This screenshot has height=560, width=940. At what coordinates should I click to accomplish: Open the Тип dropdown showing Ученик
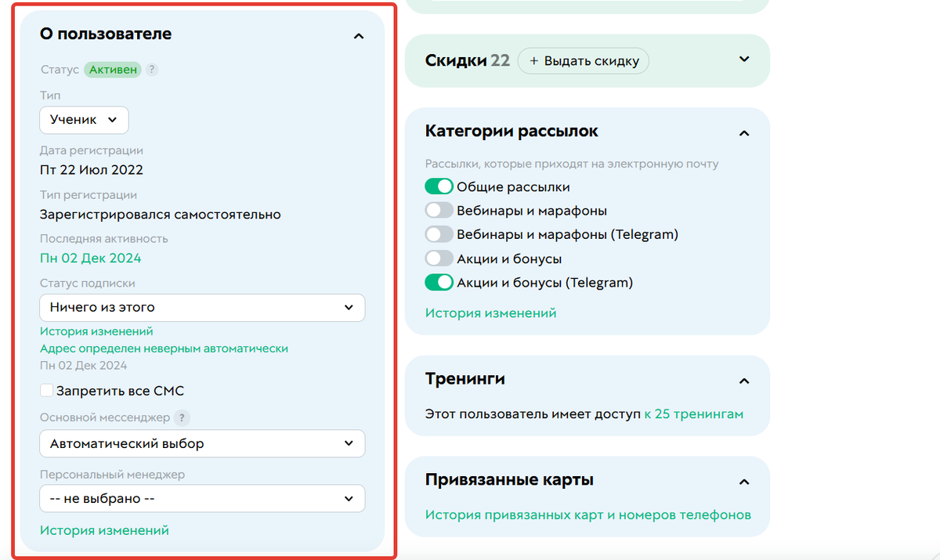[84, 119]
